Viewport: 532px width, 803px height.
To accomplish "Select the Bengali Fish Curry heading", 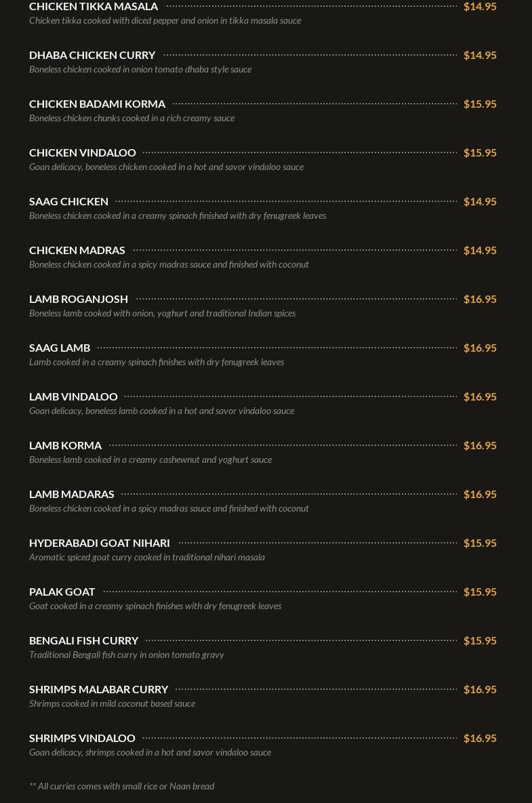I will pos(83,640).
